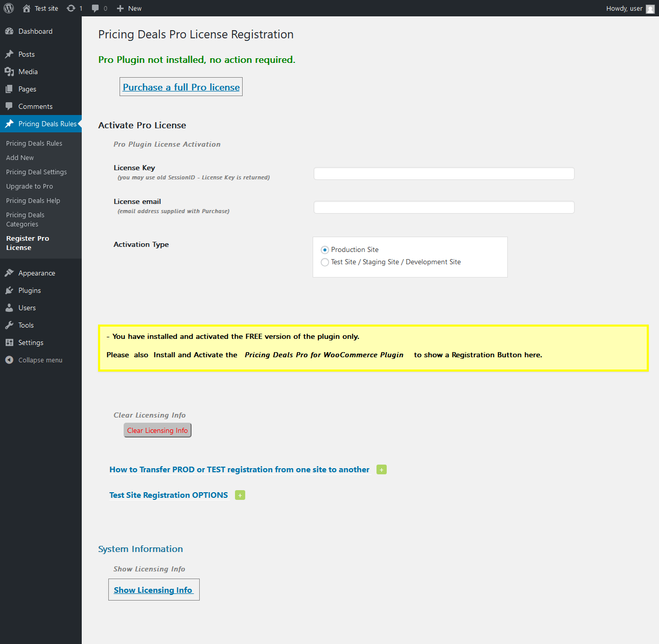Click the home icon for Test site
Screen dimensions: 659x644
[x=27, y=8]
